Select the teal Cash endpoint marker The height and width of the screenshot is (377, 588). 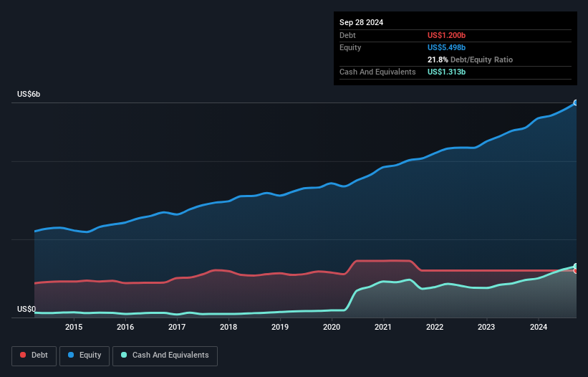[x=576, y=266]
